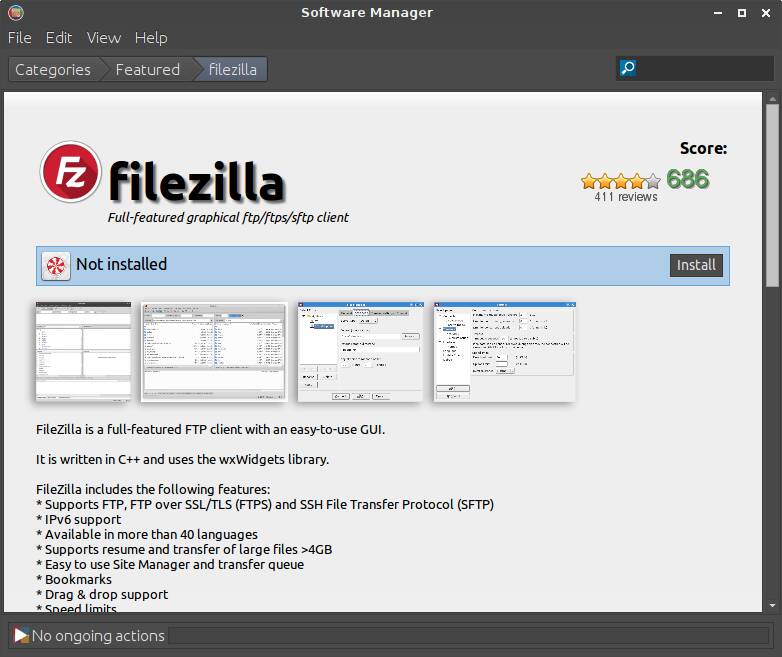Click the green score number 686
Image resolution: width=782 pixels, height=657 pixels.
pos(688,179)
